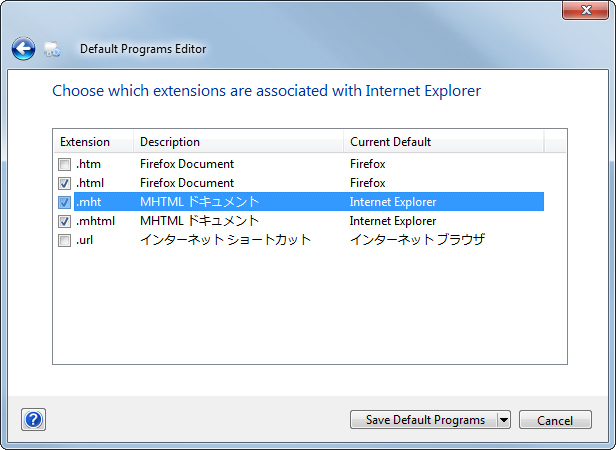Uncheck the .html extension checkbox
This screenshot has height=450, width=616.
pos(64,183)
